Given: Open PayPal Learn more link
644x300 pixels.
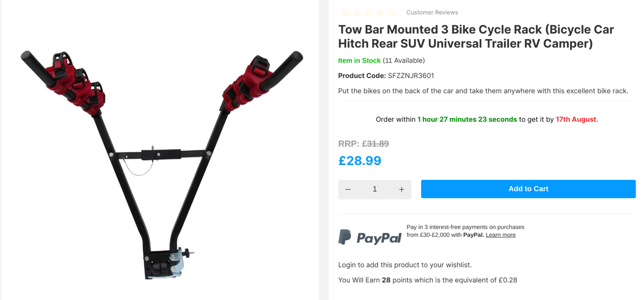Looking at the screenshot, I should coord(500,235).
